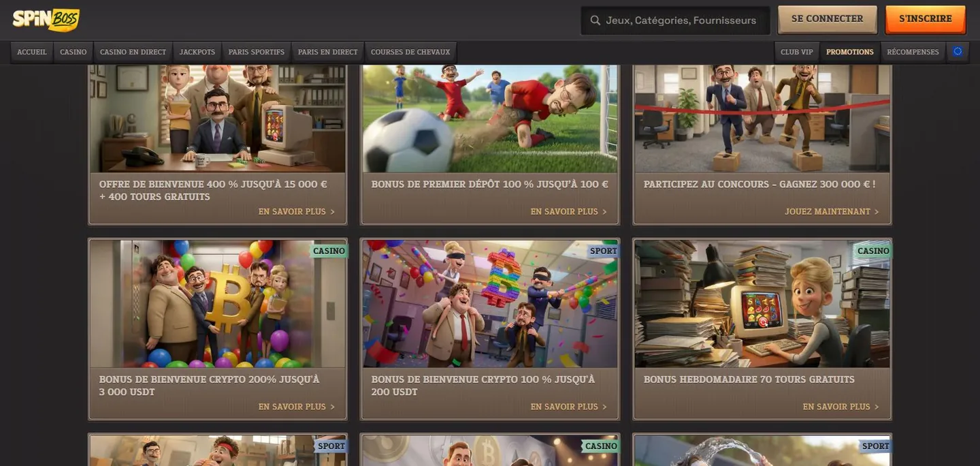Click EN SAVOIR PLUS under 400 % welcome offer
980x466 pixels.
pyautogui.click(x=297, y=212)
